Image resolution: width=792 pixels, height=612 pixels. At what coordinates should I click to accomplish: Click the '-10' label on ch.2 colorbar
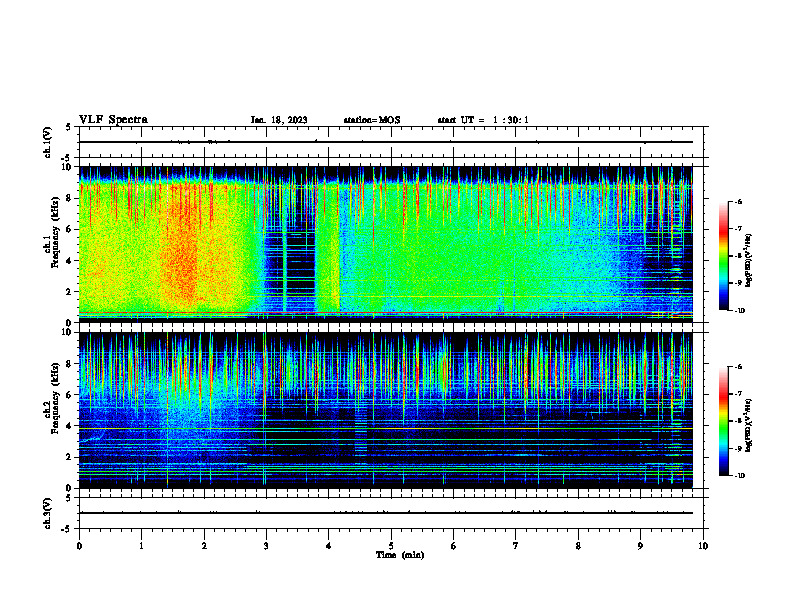tap(739, 476)
